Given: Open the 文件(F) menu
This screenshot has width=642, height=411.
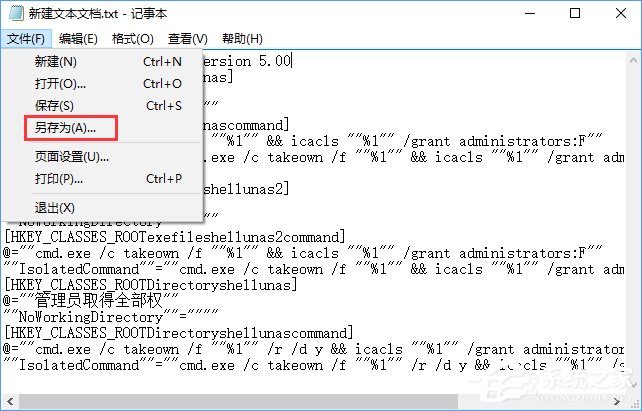Looking at the screenshot, I should (26, 39).
